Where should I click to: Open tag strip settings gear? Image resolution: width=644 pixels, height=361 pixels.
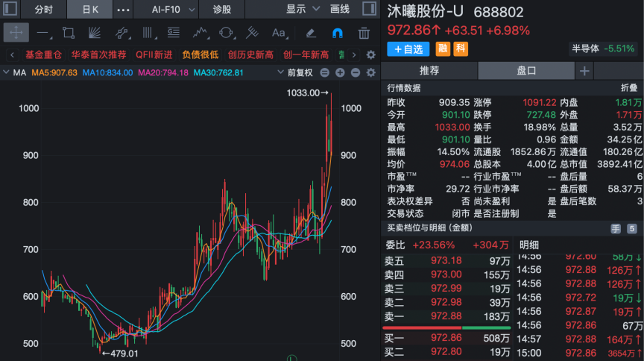pos(371,54)
